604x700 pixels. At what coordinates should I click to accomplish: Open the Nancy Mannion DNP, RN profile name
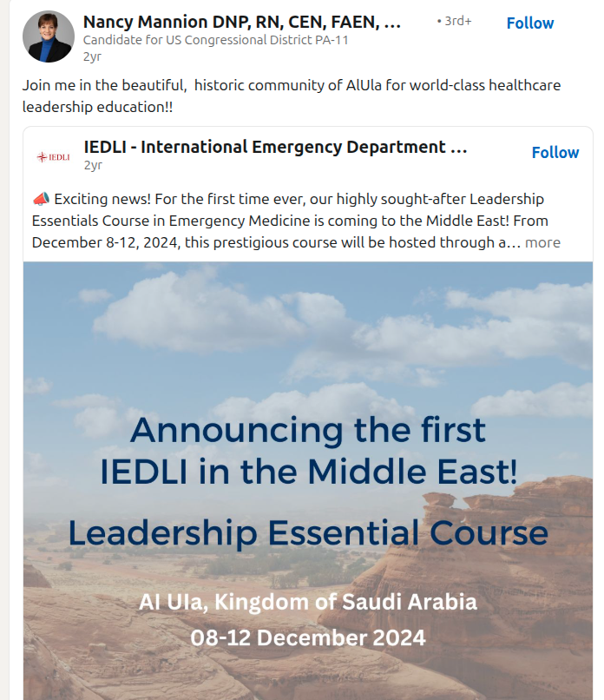pos(242,22)
